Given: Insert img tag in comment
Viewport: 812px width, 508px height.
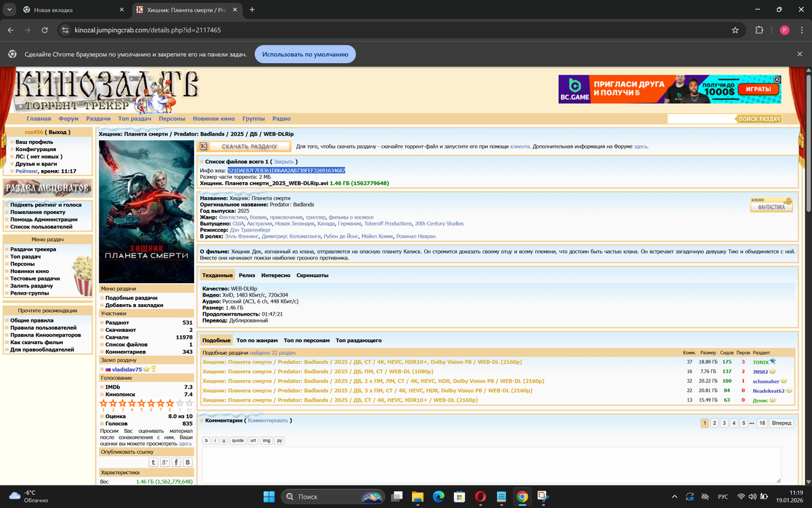Looking at the screenshot, I should (x=267, y=440).
